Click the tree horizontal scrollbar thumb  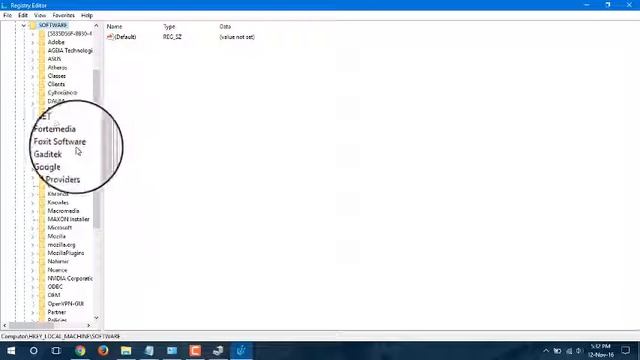tap(31, 326)
